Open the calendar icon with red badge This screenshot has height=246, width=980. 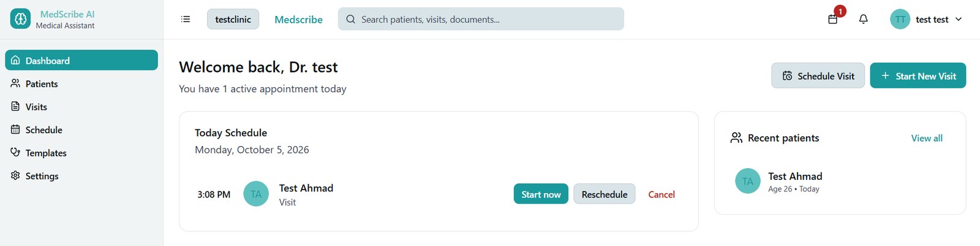point(833,19)
